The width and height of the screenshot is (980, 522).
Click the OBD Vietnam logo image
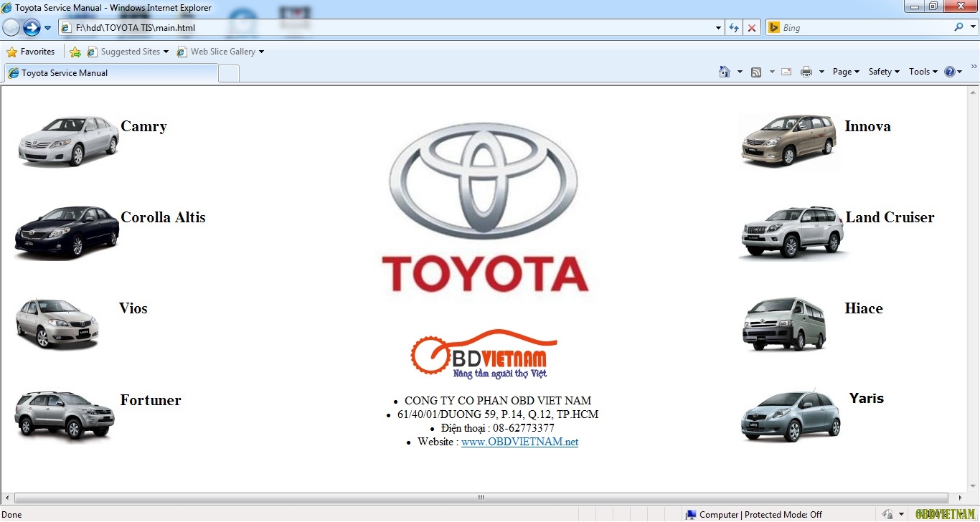coord(484,354)
